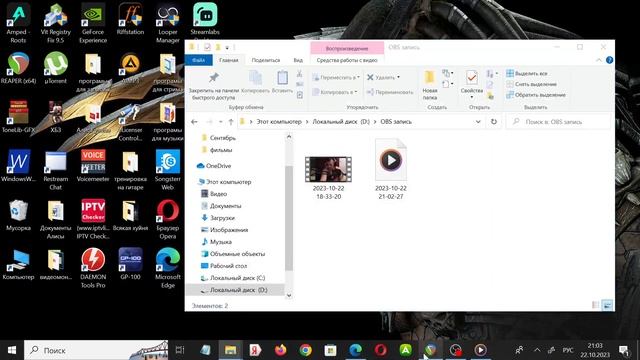Select the file 2023-10-22 21-02-27

tap(391, 169)
